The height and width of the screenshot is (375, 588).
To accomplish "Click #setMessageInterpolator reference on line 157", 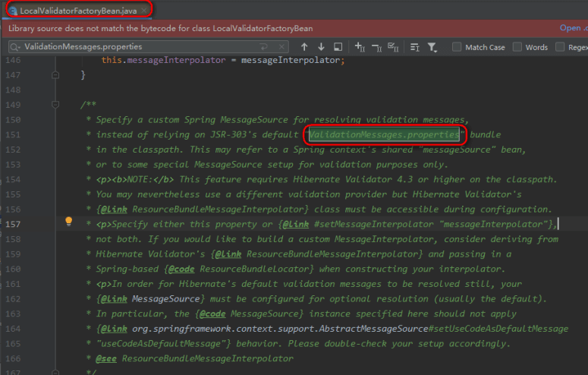I will click(x=373, y=224).
